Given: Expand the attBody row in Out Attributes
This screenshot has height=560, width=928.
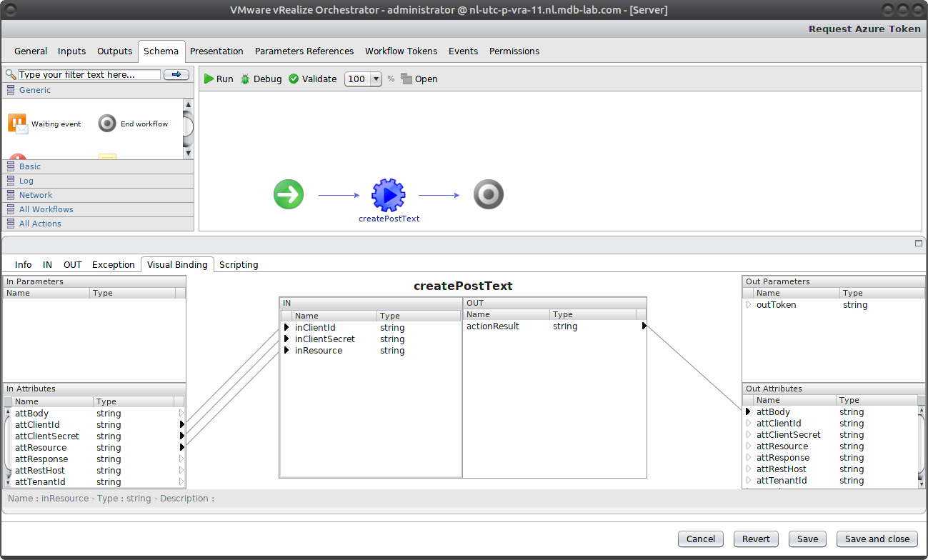Looking at the screenshot, I should point(748,411).
